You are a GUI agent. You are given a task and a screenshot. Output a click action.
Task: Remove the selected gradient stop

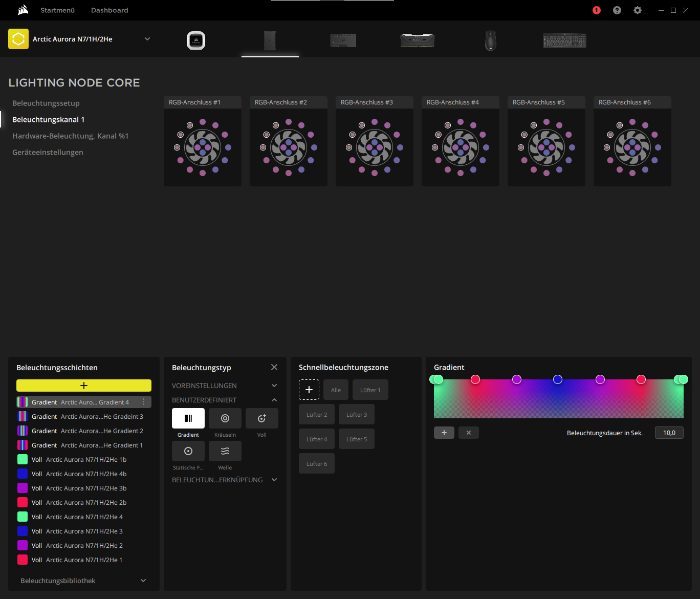pyautogui.click(x=469, y=433)
